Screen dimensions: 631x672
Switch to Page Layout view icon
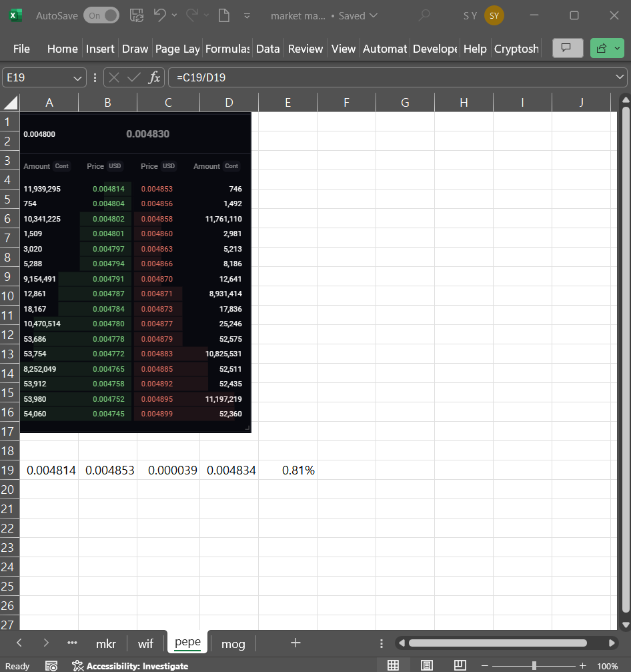click(x=427, y=665)
